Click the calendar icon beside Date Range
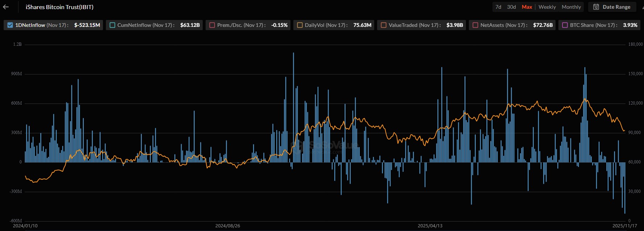This screenshot has height=231, width=644. coord(596,7)
